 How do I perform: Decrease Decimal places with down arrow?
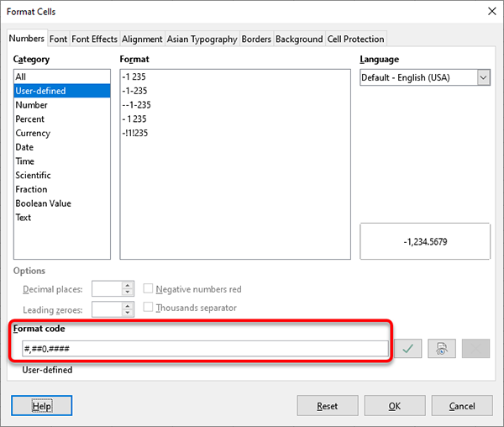[x=128, y=292]
